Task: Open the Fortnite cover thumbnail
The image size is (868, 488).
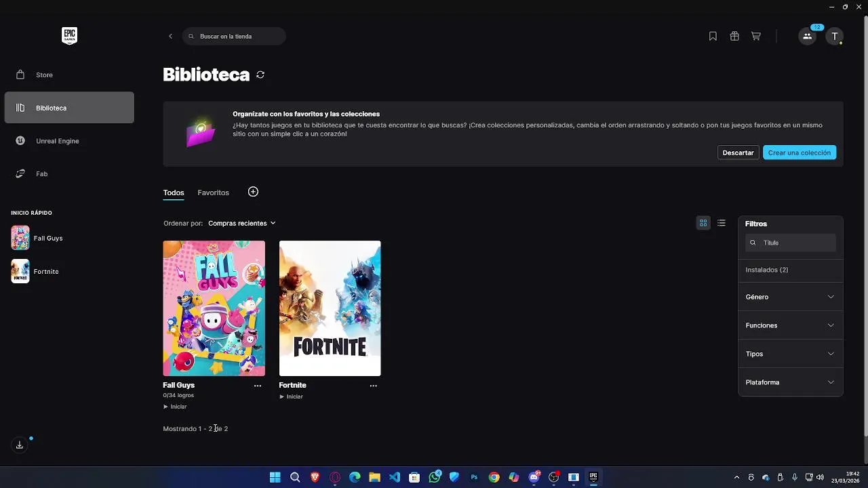Action: [x=330, y=308]
